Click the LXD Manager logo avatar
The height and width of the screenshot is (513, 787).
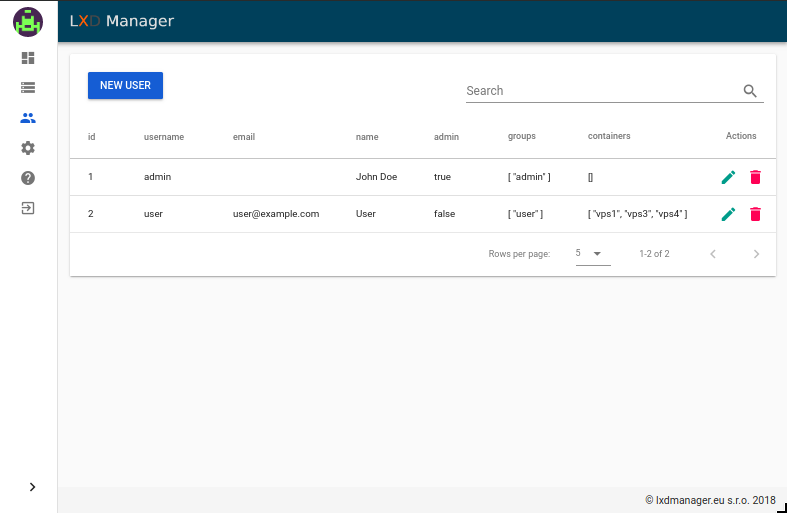point(28,22)
